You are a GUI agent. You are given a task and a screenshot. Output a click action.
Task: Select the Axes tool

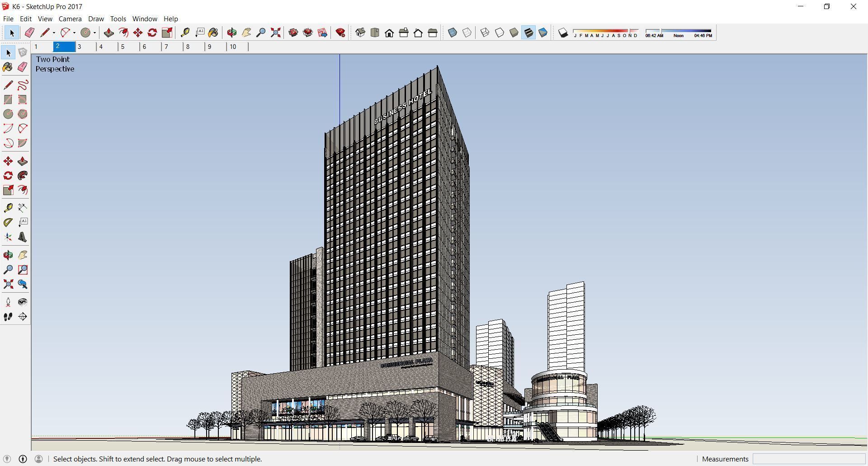[8, 237]
